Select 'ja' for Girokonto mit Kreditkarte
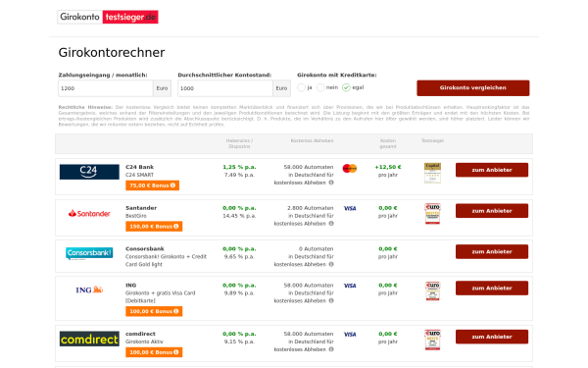The height and width of the screenshot is (368, 588). point(301,87)
